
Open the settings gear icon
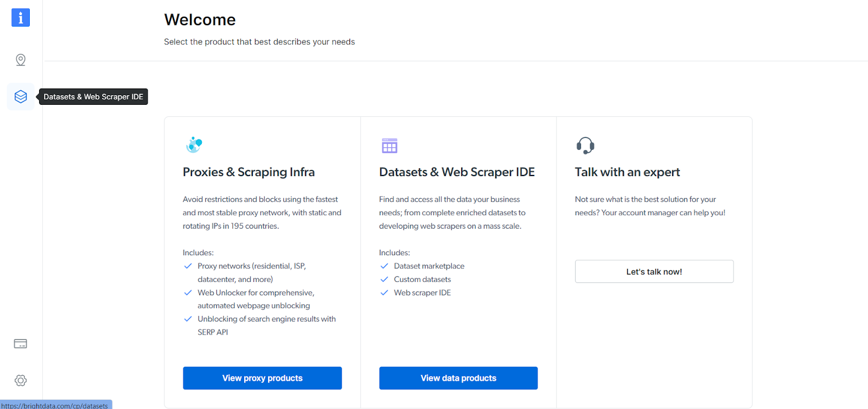click(x=21, y=380)
